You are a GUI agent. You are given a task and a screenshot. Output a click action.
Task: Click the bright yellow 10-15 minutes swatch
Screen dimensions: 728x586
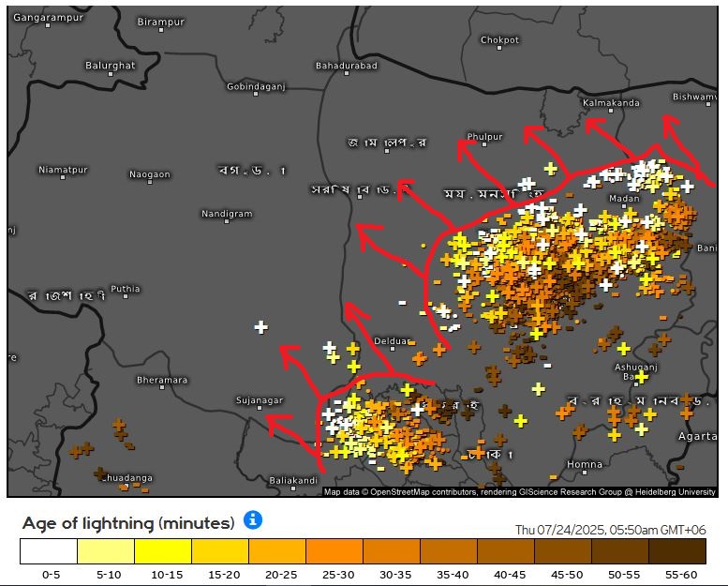click(163, 551)
